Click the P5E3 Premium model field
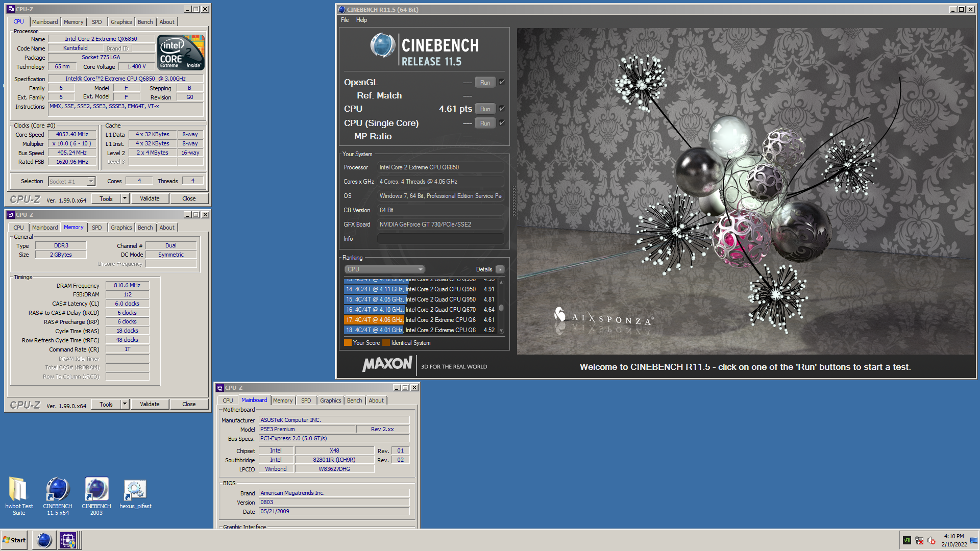This screenshot has width=980, height=551. (x=306, y=429)
